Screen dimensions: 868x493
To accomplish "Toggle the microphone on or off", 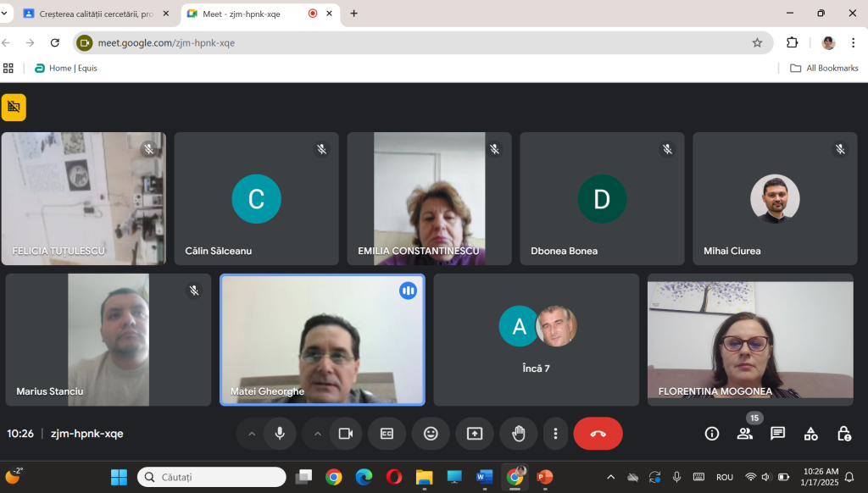I will coord(279,434).
